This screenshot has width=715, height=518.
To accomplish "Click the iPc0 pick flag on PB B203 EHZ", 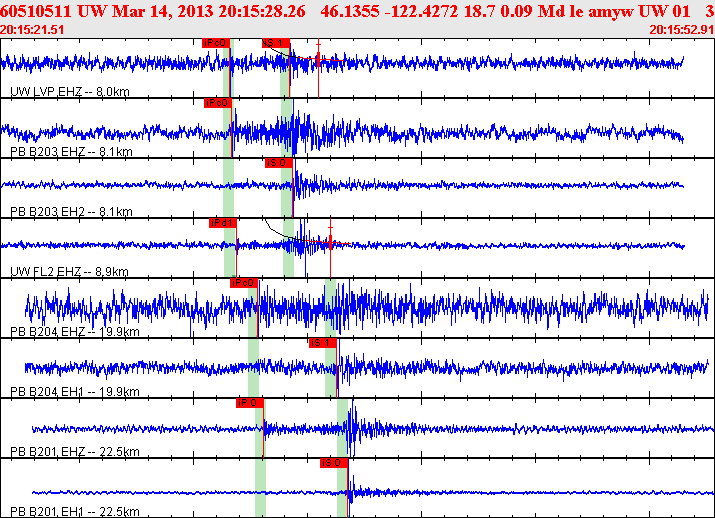I will click(218, 103).
